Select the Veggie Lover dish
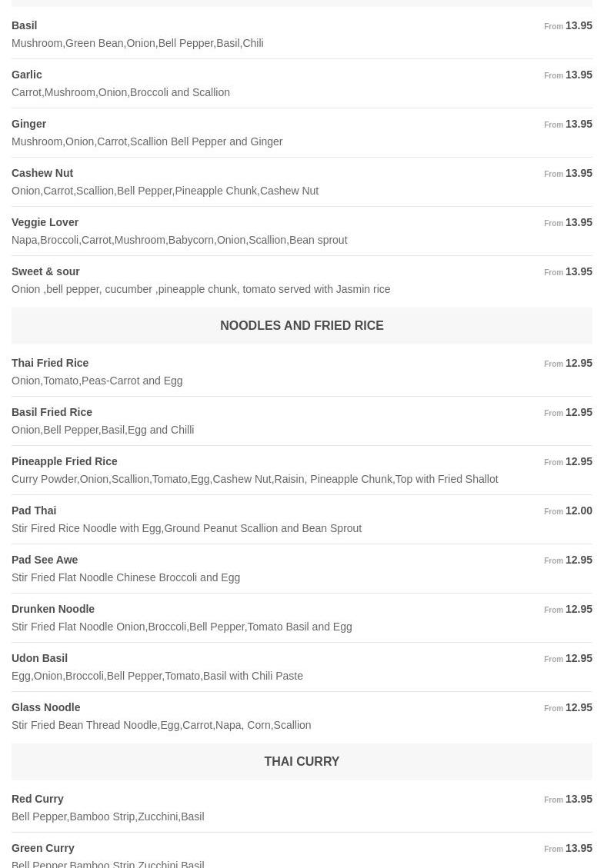The width and height of the screenshot is (604, 868). (45, 222)
